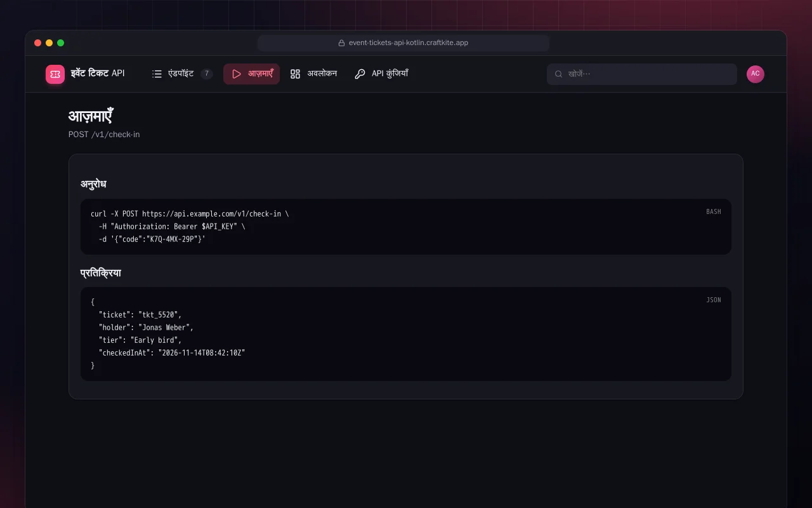Click the lock icon in address bar
812x508 pixels.
click(x=341, y=43)
